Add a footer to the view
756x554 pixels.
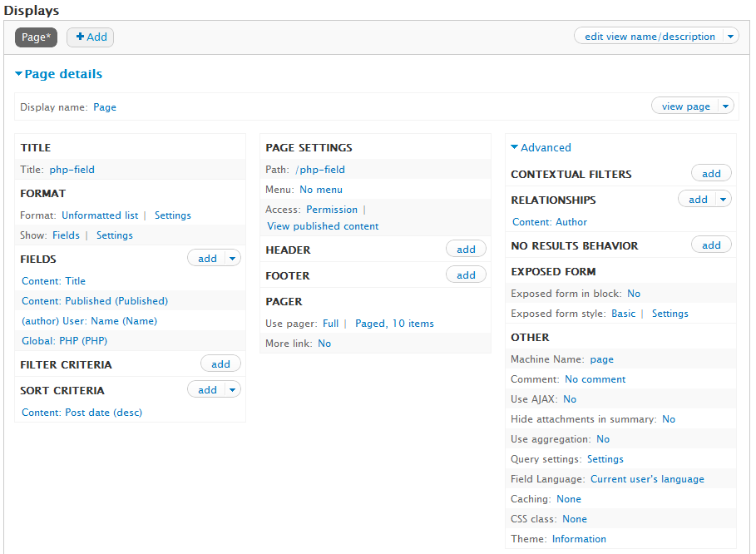pyautogui.click(x=466, y=275)
